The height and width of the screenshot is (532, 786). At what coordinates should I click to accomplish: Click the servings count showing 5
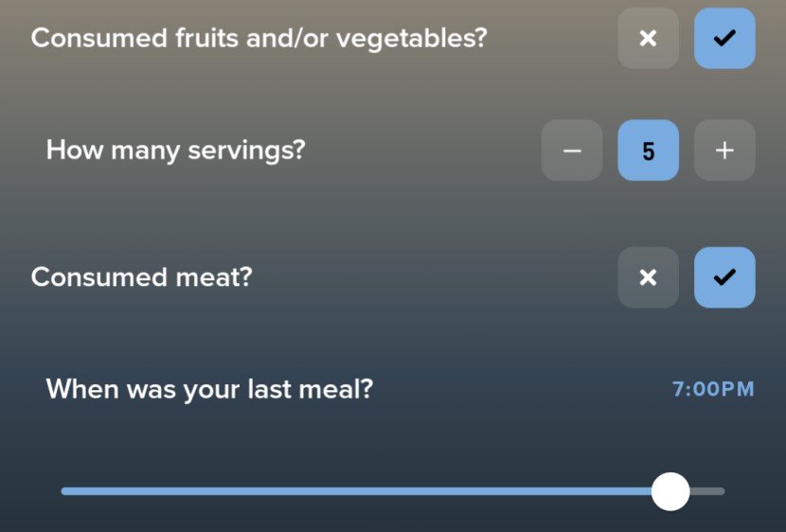tap(648, 151)
